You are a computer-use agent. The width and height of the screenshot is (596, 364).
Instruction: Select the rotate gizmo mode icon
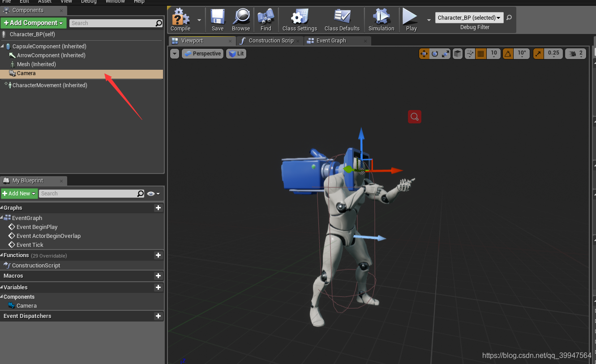pyautogui.click(x=434, y=54)
